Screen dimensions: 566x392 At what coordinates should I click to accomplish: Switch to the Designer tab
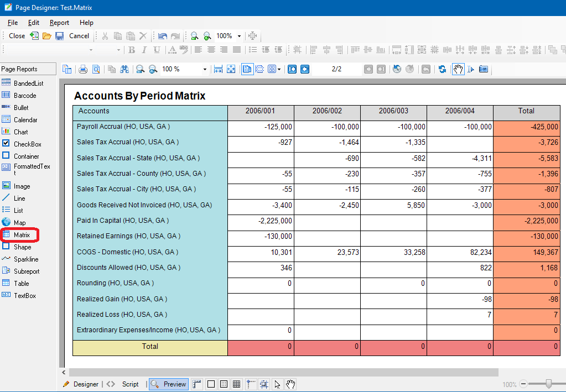[81, 384]
